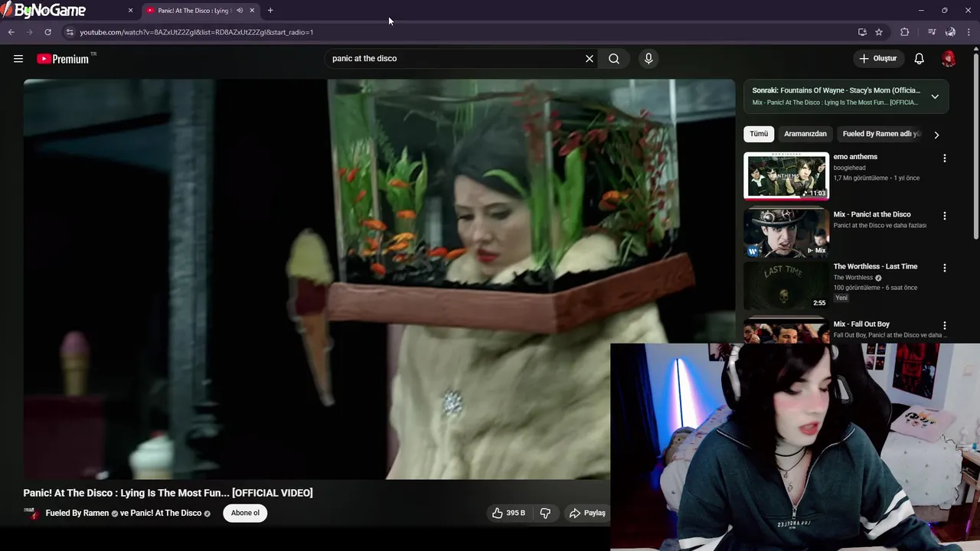This screenshot has width=980, height=551.
Task: Show more filter chips with right arrow
Action: [936, 135]
